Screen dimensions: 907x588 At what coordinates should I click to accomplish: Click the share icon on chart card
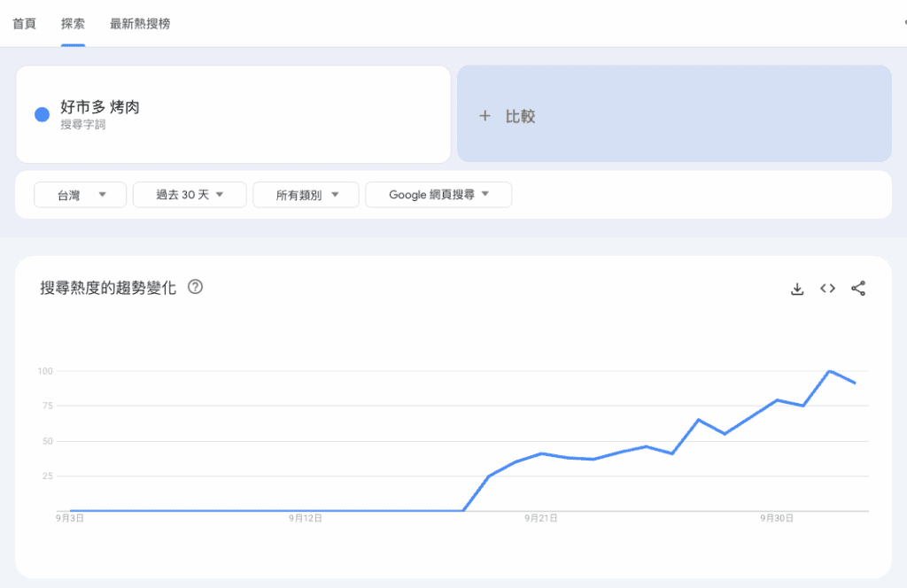[x=858, y=289]
